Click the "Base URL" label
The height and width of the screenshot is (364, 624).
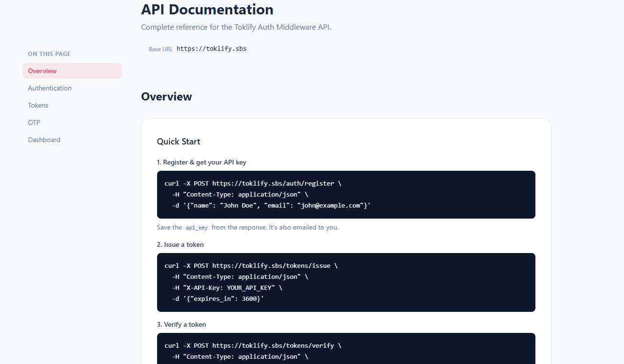coord(160,49)
